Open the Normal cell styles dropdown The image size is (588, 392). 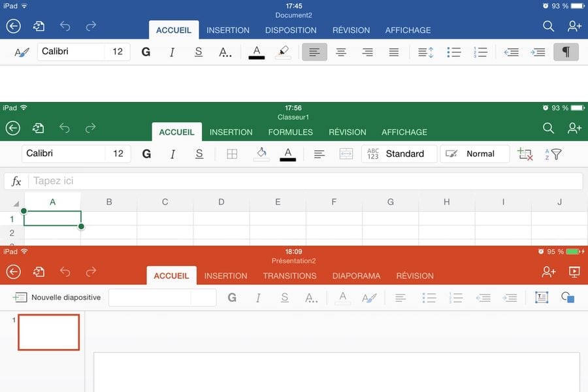pyautogui.click(x=474, y=154)
